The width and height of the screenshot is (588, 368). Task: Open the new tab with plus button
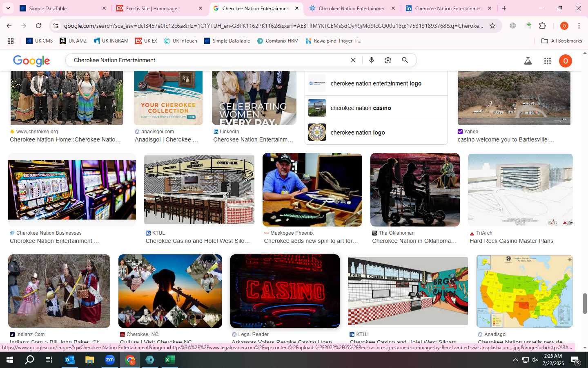504,8
